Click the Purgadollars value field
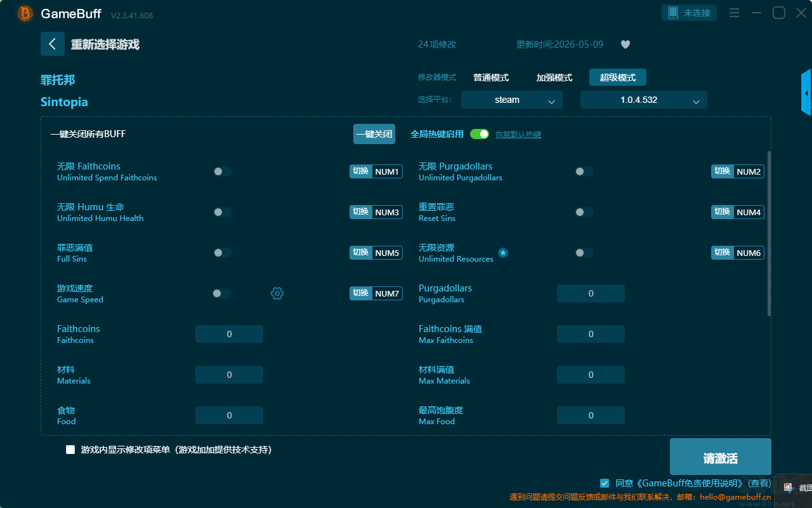The width and height of the screenshot is (812, 508). coord(591,293)
